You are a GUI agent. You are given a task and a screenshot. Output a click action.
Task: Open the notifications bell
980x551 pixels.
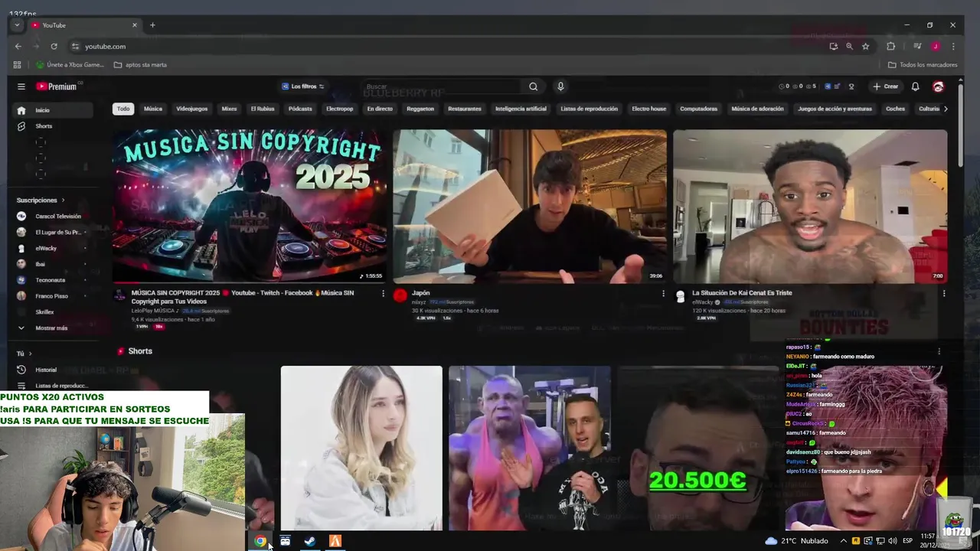coord(915,86)
